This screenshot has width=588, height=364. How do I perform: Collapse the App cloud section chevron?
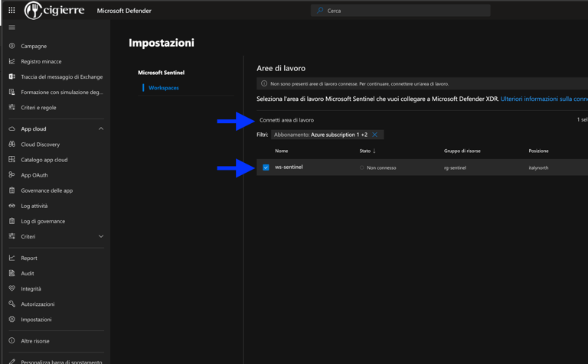(101, 128)
